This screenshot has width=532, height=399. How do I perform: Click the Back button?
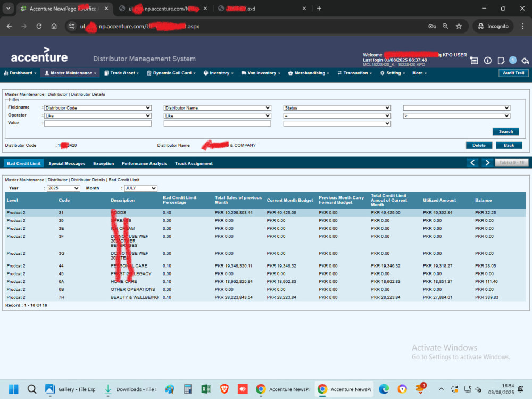[x=509, y=145]
